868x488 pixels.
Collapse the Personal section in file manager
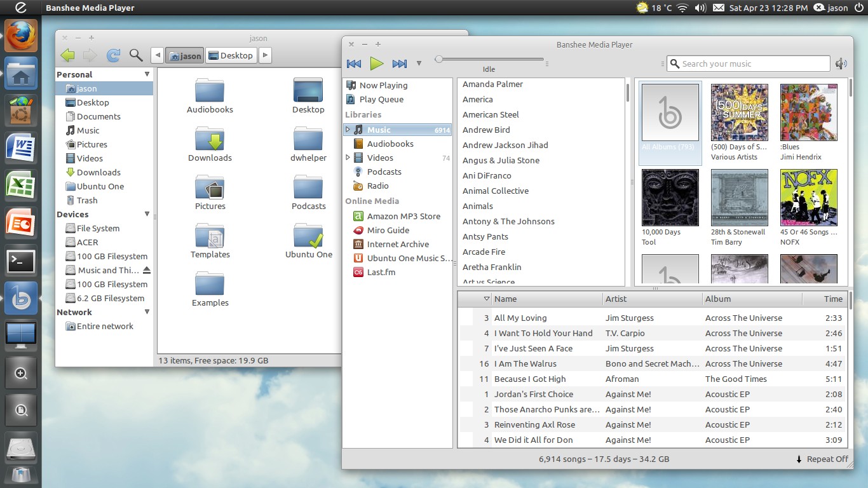[147, 74]
